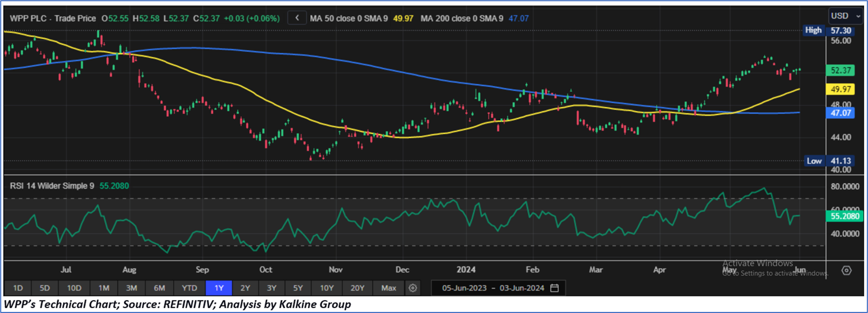
Task: Click the MA 50 close indicator label
Action: coord(349,18)
